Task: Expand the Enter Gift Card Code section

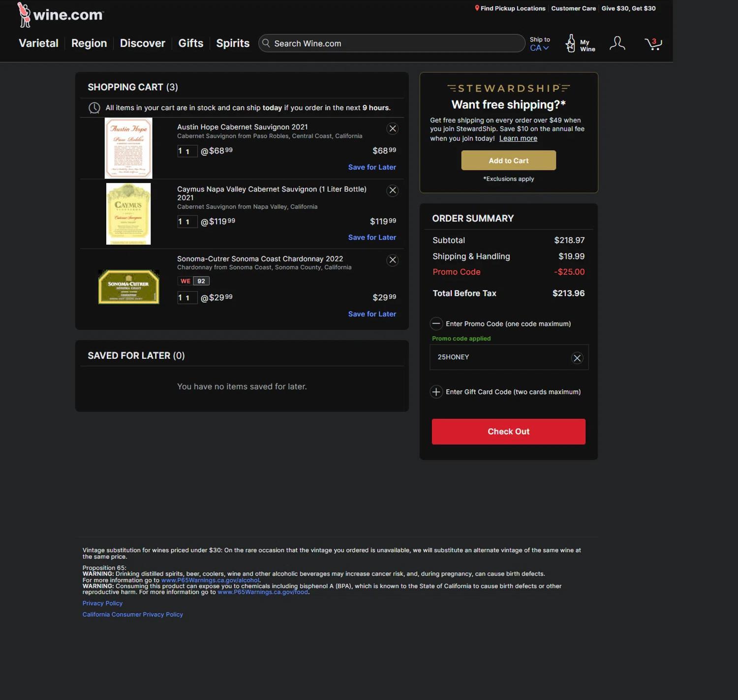Action: click(x=436, y=392)
